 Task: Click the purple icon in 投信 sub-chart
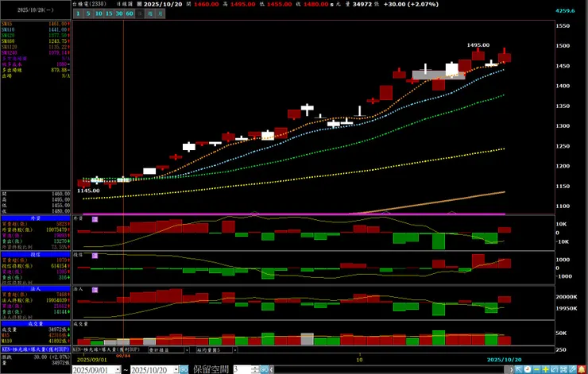coord(95,256)
